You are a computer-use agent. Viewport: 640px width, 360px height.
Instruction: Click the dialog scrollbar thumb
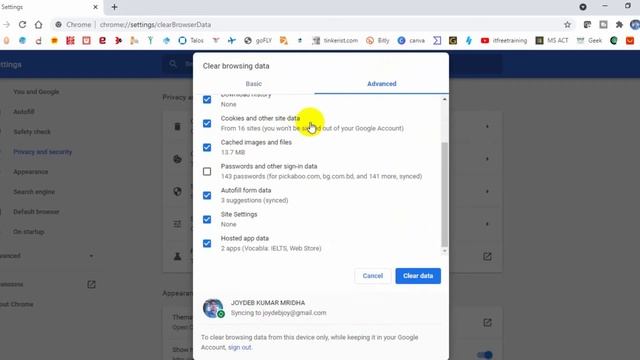point(444,194)
